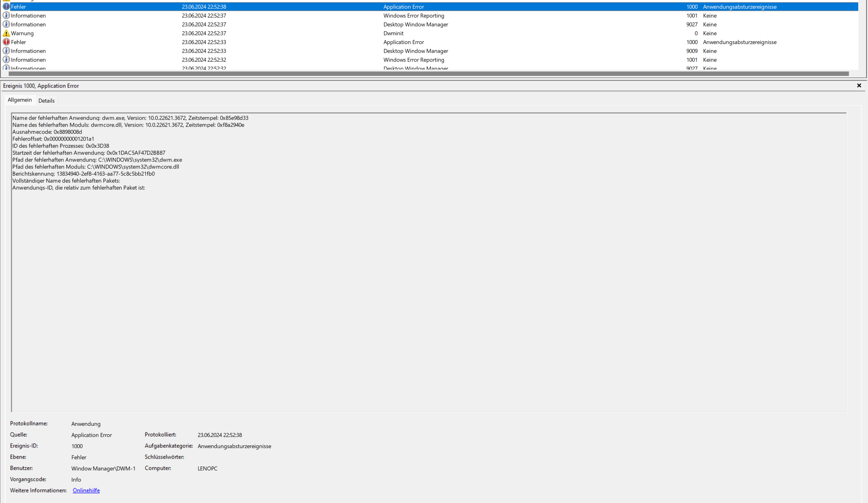Click info icon of event 9009 row
868x503 pixels.
(x=6, y=51)
